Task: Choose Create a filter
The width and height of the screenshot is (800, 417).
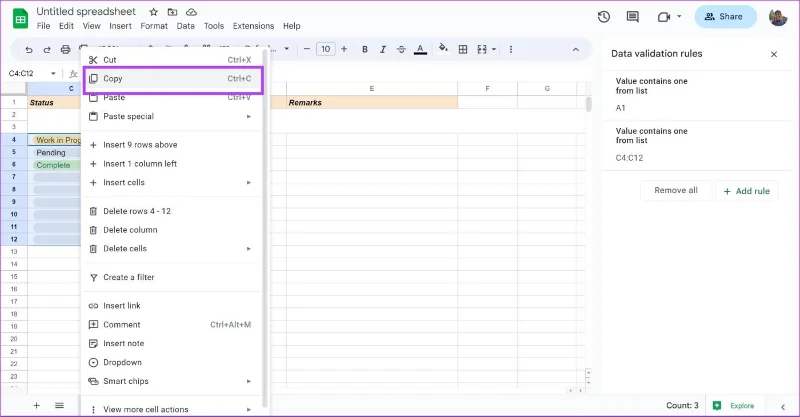Action: pos(171,278)
